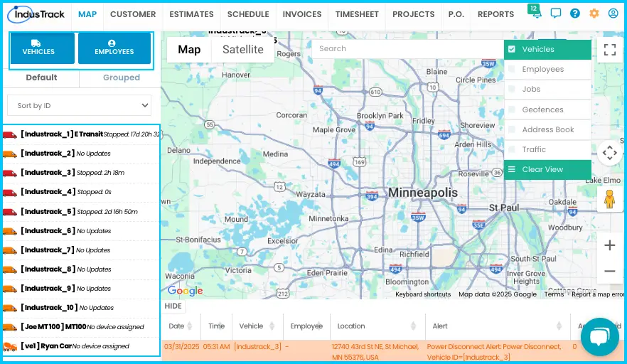The width and height of the screenshot is (627, 364).
Task: Enable the Employees map layer checkbox
Action: [x=511, y=69]
